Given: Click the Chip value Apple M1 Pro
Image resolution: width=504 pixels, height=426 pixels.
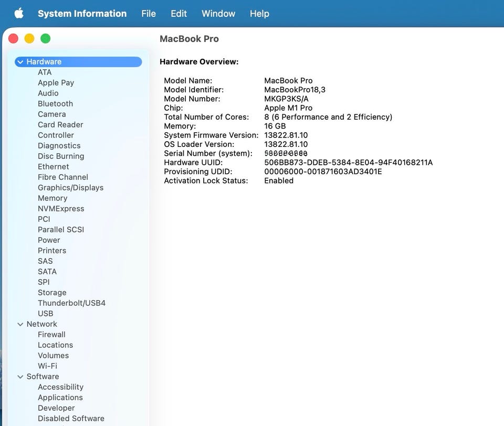Looking at the screenshot, I should (x=288, y=108).
